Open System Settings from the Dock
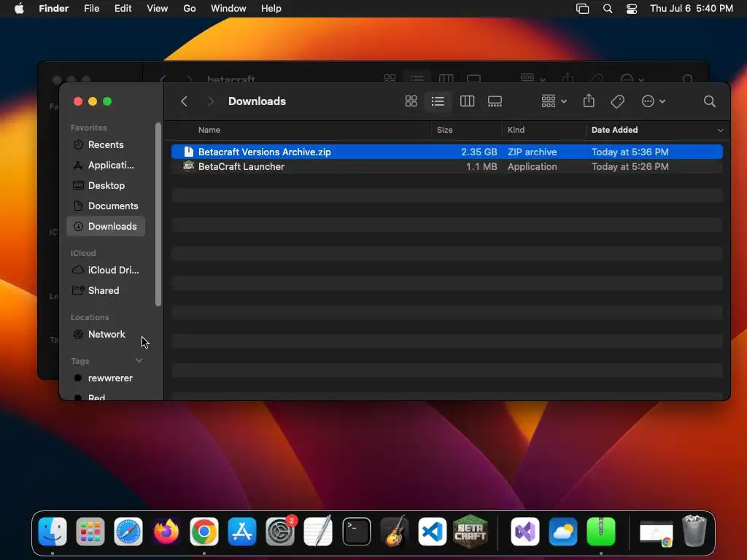 [x=280, y=532]
